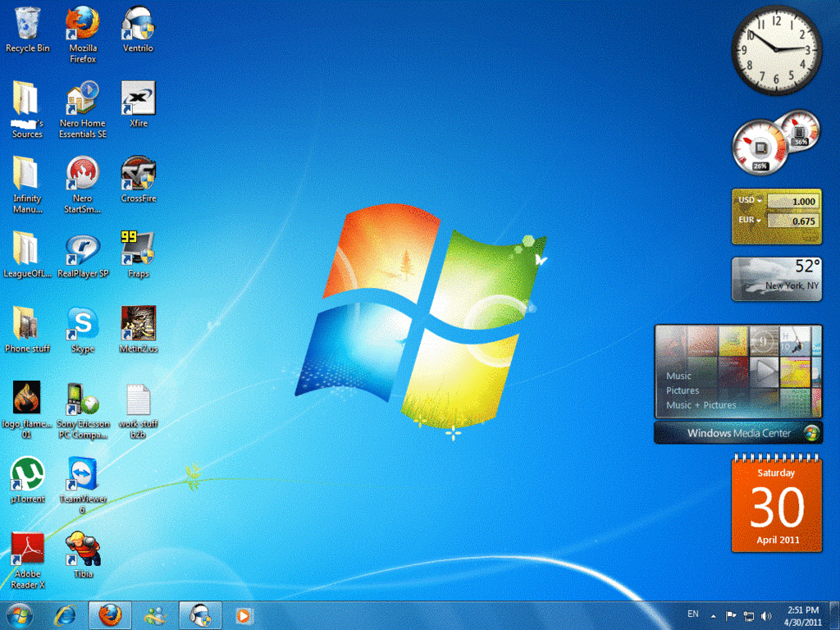Launch the CrossFire game

[x=137, y=172]
